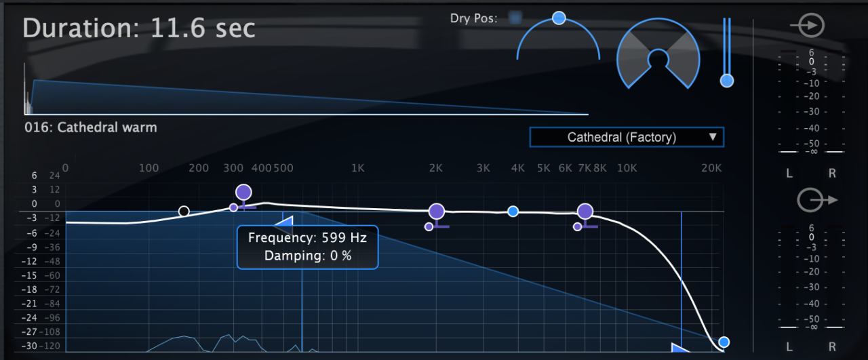The image size is (868, 360).
Task: Click the vertical slider's blue handle
Action: [x=727, y=81]
